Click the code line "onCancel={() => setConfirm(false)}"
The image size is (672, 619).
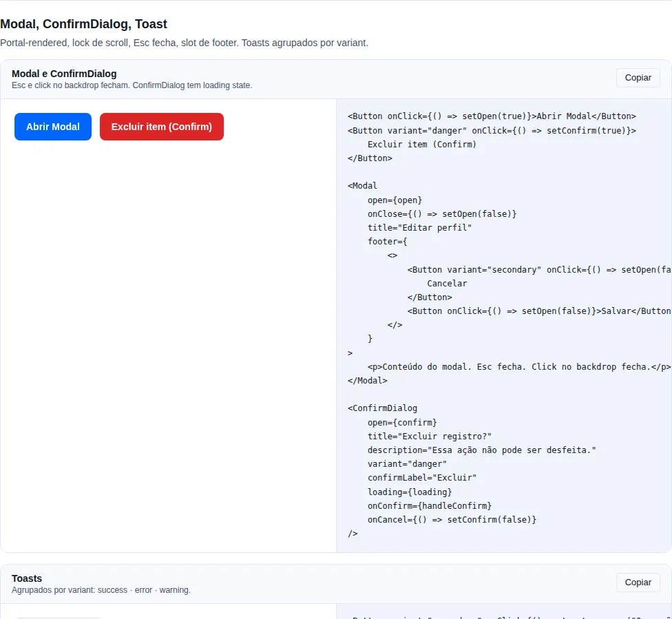click(452, 520)
